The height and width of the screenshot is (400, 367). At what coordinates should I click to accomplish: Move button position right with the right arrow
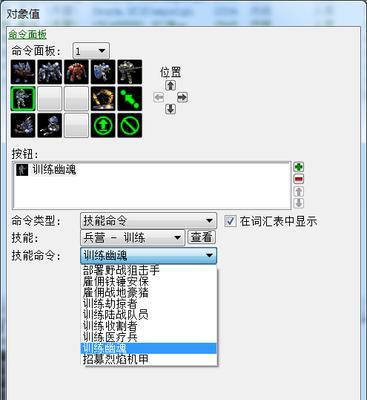182,97
